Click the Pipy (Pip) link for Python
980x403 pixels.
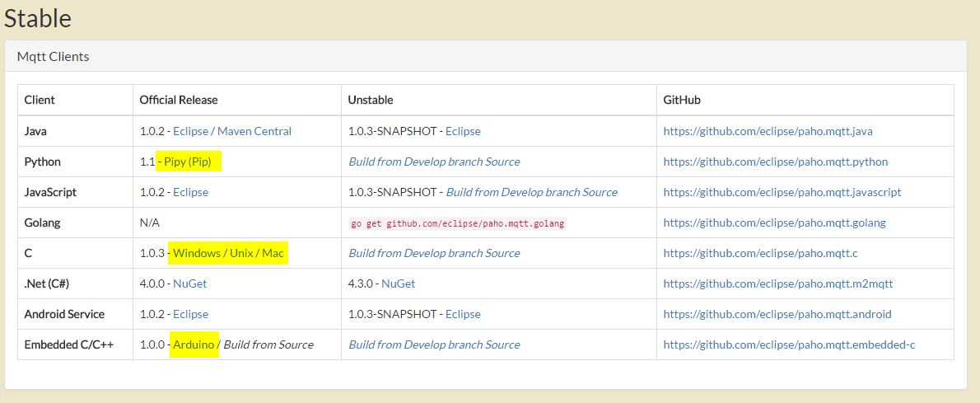click(x=188, y=162)
